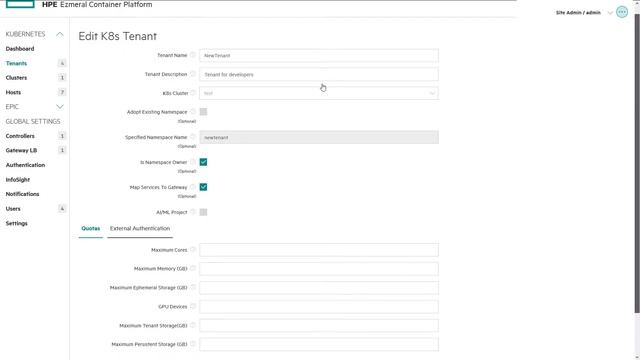Open Tenants in the sidebar

16,63
